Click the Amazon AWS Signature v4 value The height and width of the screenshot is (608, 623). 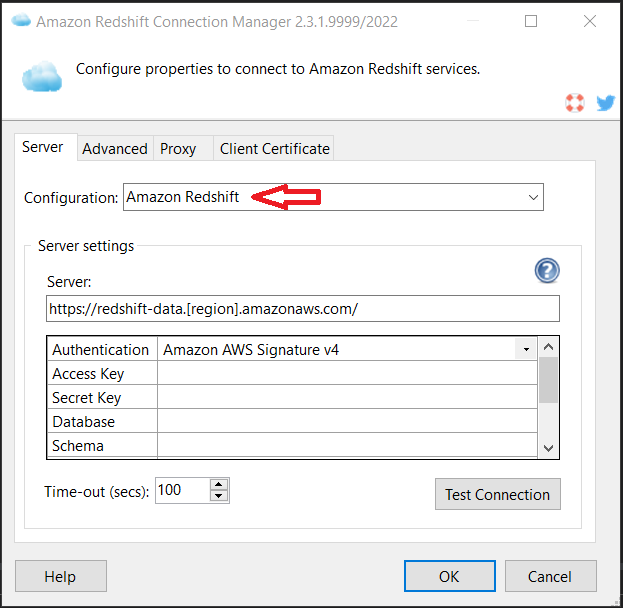click(x=251, y=350)
